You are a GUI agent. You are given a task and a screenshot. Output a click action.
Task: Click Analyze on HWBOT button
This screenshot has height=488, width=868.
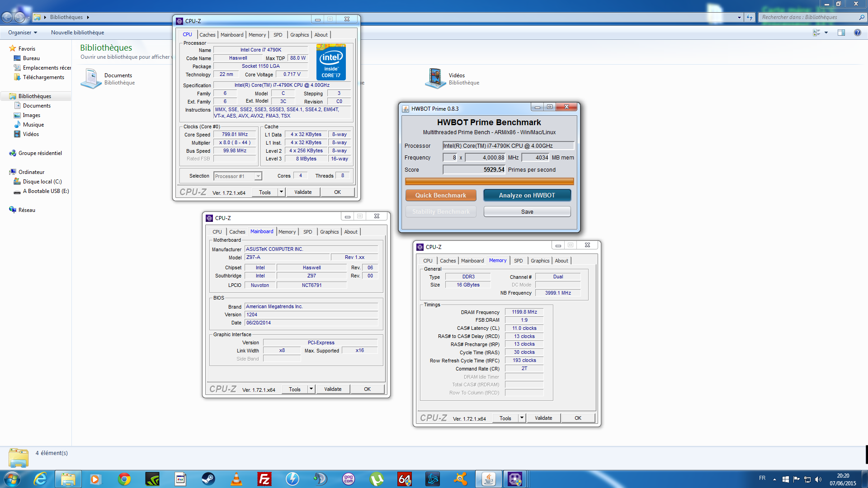pos(527,195)
